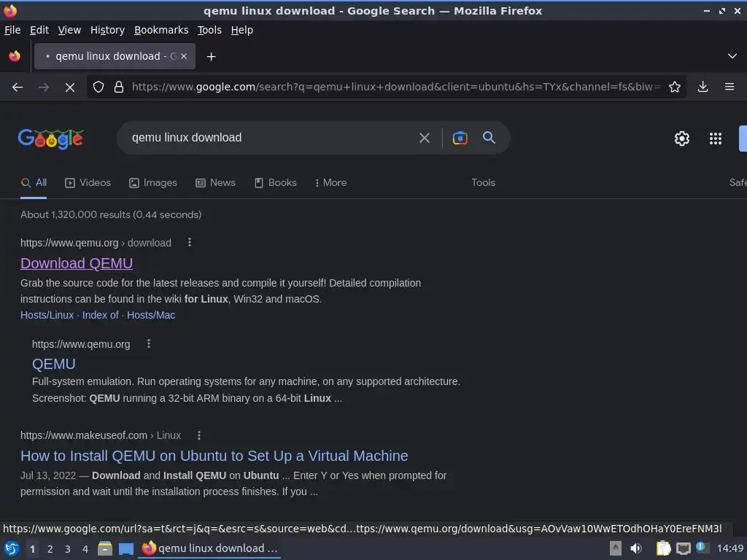The height and width of the screenshot is (560, 747).
Task: Switch to the Images results tab
Action: click(x=153, y=183)
